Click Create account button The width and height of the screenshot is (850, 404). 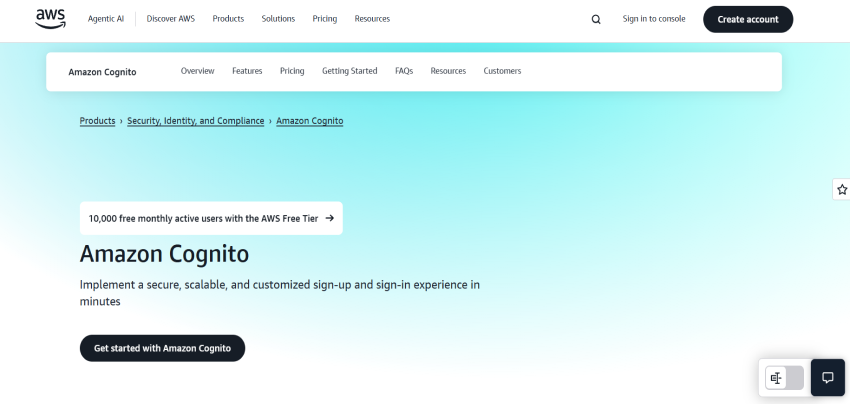[748, 20]
